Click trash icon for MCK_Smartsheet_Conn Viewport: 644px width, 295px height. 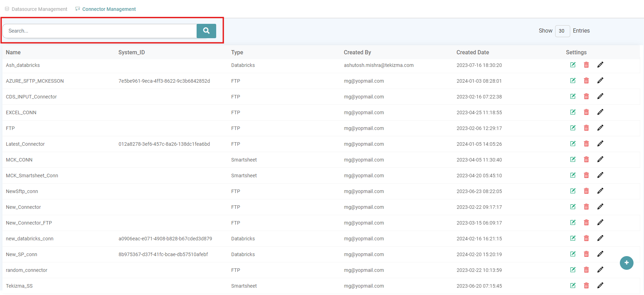586,175
